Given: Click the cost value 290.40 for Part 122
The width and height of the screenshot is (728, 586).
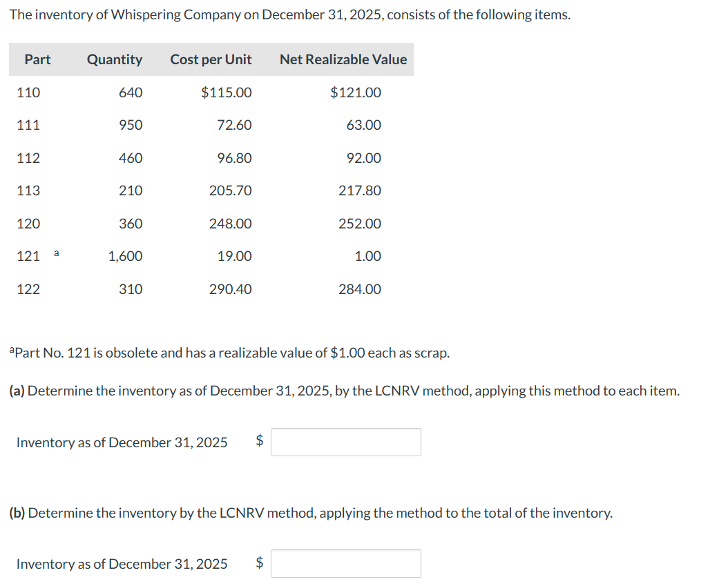Looking at the screenshot, I should [x=229, y=289].
